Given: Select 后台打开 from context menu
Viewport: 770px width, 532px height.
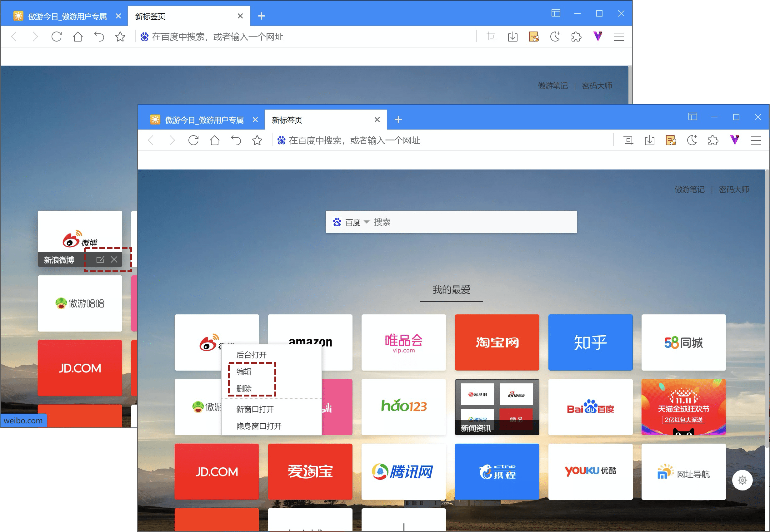Looking at the screenshot, I should pyautogui.click(x=272, y=355).
